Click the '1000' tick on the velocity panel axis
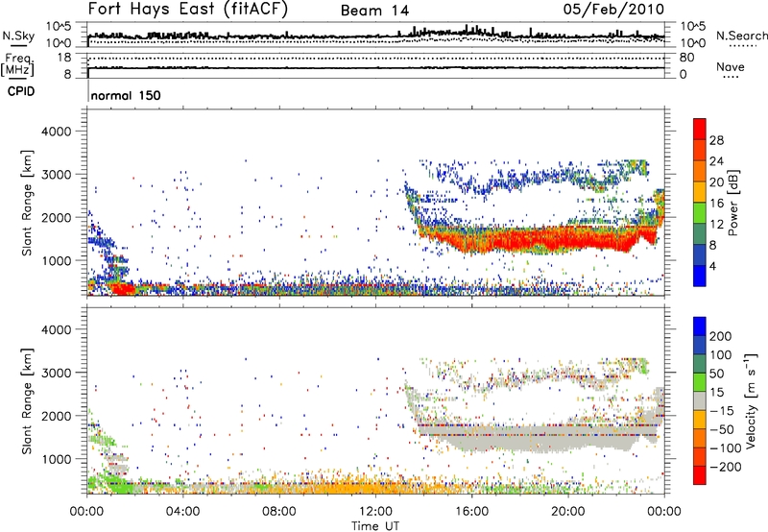Screen dimensions: 768x532 (56, 459)
